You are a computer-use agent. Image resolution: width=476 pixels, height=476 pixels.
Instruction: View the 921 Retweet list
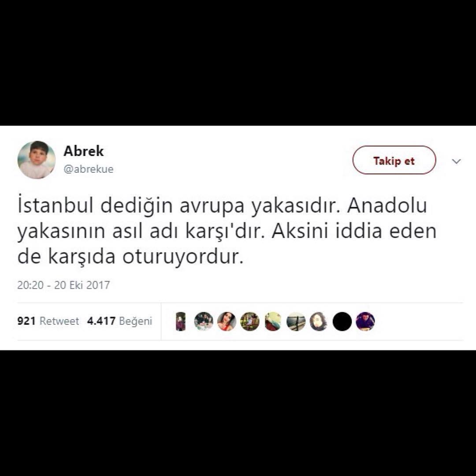[48, 321]
